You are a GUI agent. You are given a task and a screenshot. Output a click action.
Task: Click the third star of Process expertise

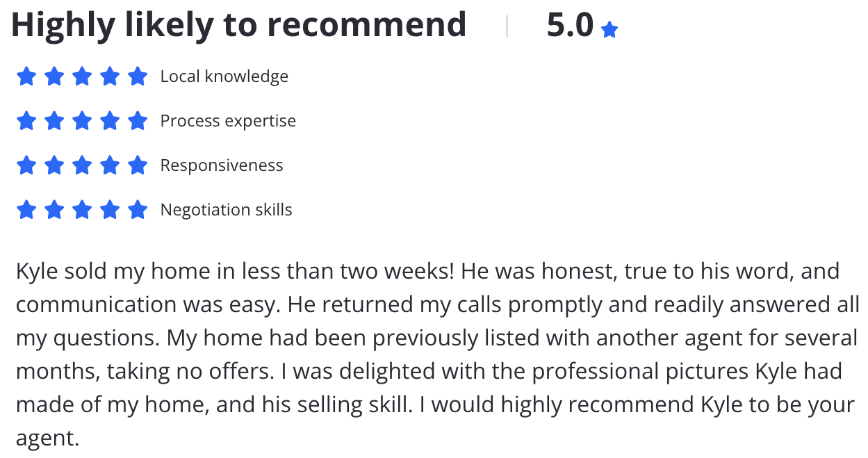point(82,121)
